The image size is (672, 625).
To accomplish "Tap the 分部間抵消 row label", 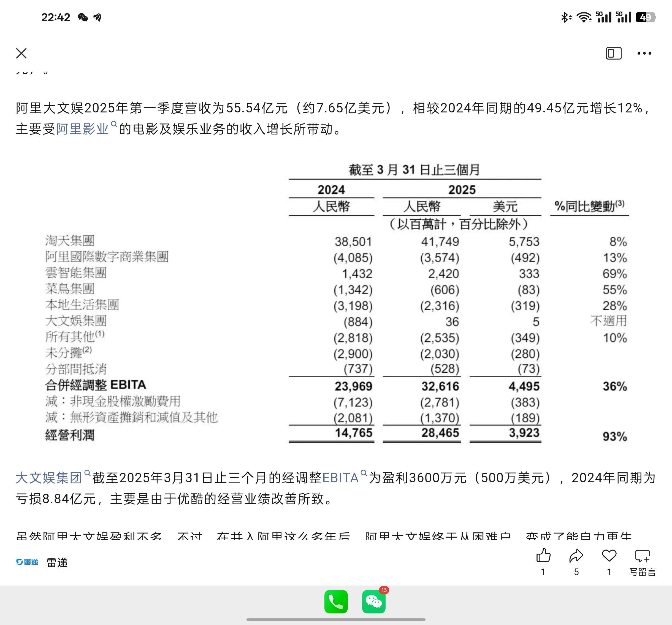I will pyautogui.click(x=76, y=369).
